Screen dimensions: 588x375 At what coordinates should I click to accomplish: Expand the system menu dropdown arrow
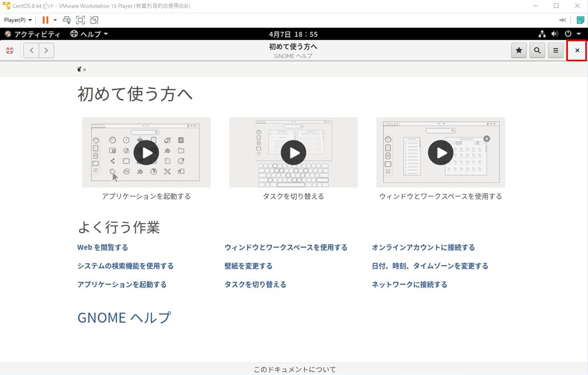pos(579,34)
